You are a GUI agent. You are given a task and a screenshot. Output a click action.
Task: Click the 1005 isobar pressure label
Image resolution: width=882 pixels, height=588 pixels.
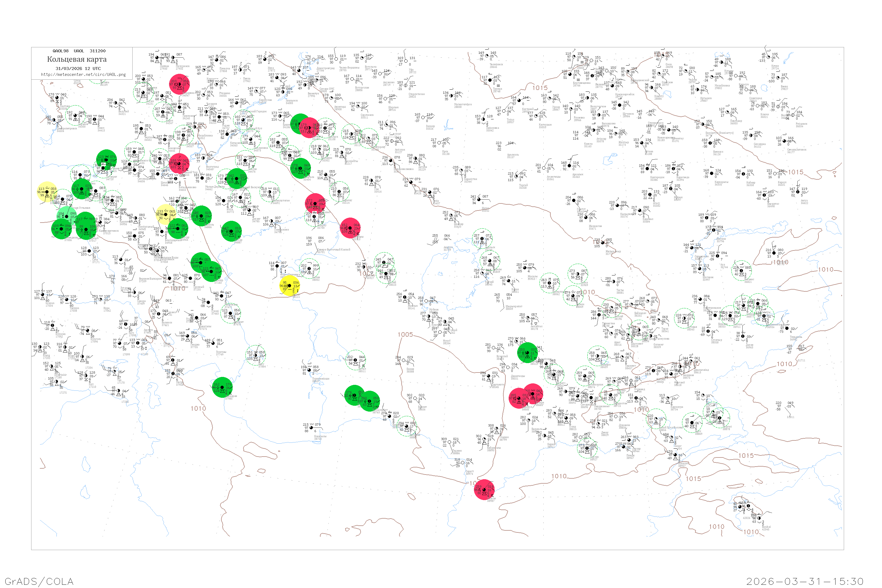[x=405, y=335]
